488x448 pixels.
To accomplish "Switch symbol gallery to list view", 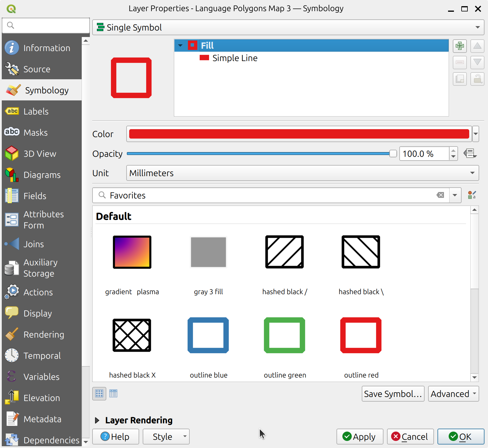I will click(x=113, y=393).
